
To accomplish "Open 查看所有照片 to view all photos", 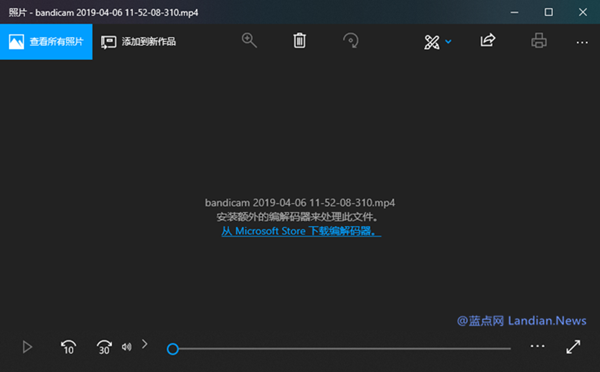I will point(46,42).
